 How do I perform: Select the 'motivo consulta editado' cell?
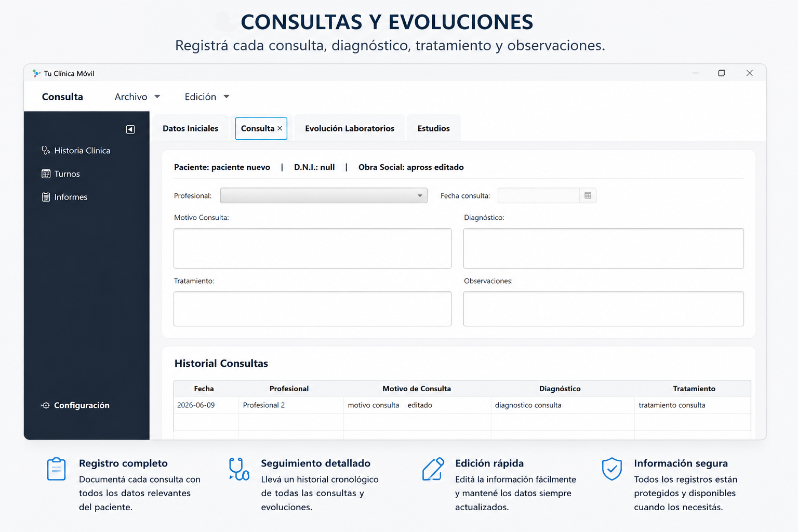[417, 405]
